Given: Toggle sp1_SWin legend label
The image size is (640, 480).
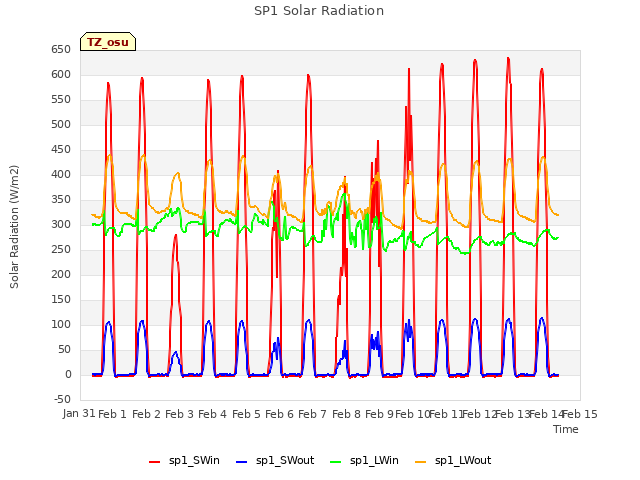Looking at the screenshot, I should click(x=194, y=460).
